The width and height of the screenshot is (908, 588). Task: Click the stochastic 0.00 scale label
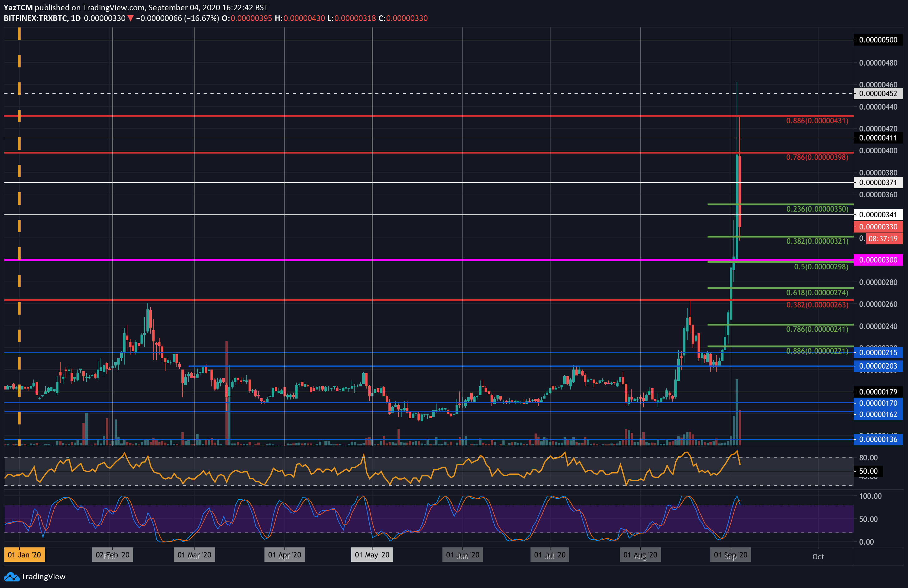(866, 542)
